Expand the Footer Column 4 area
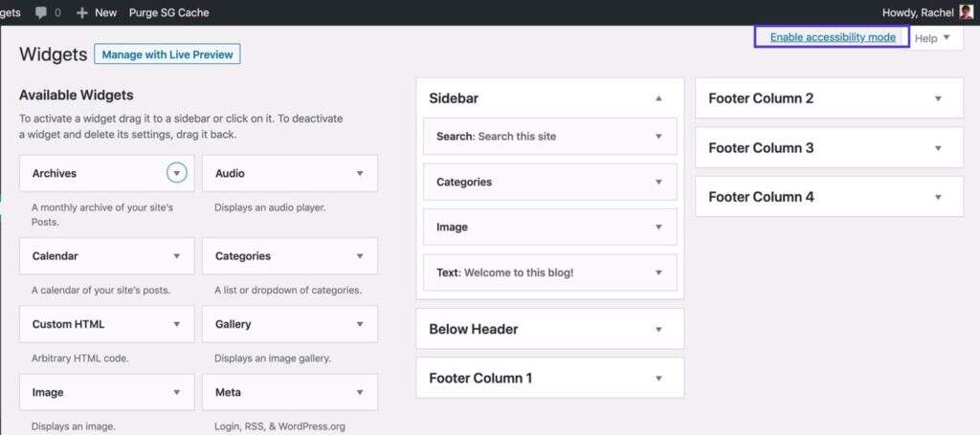Image resolution: width=980 pixels, height=435 pixels. tap(938, 197)
